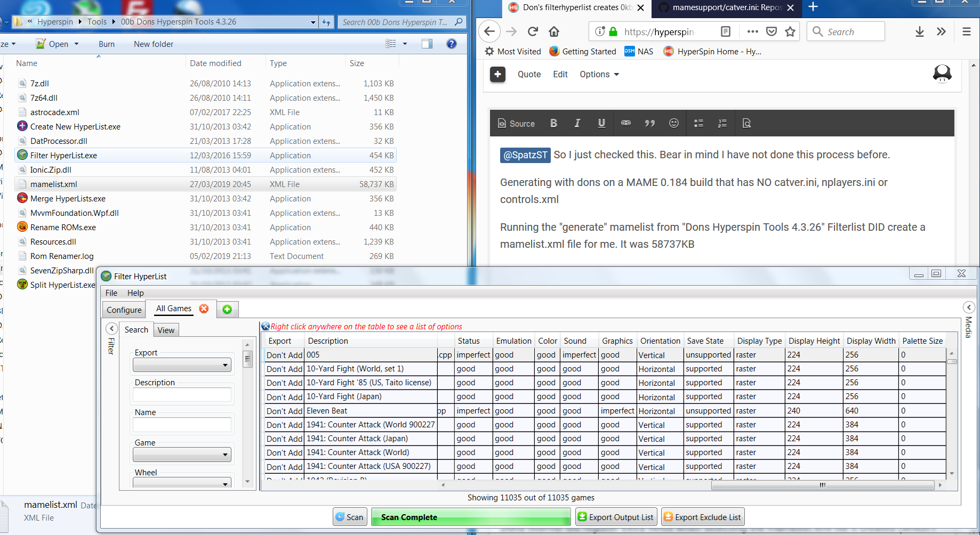Expand the Media side panel arrow
This screenshot has height=535, width=980.
pyautogui.click(x=969, y=307)
